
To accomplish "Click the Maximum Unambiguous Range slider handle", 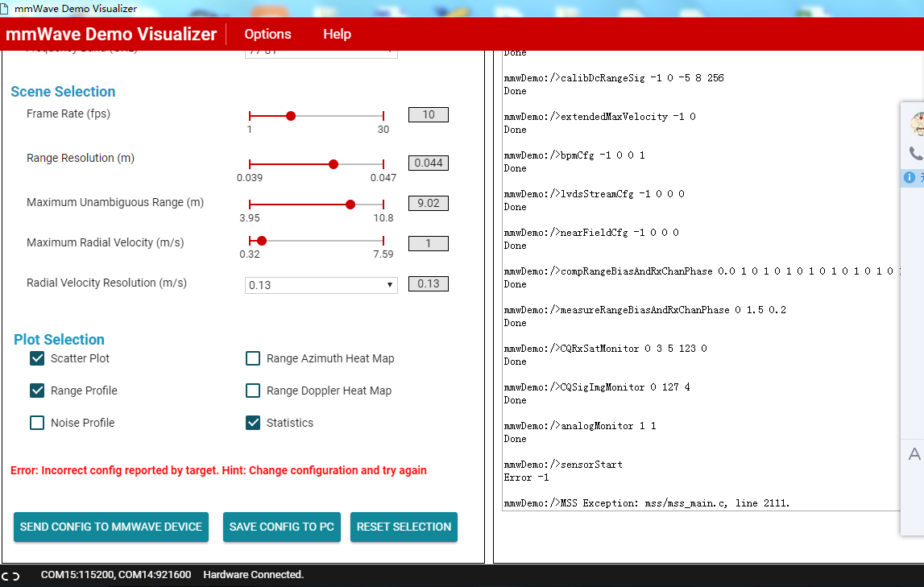I will click(350, 205).
